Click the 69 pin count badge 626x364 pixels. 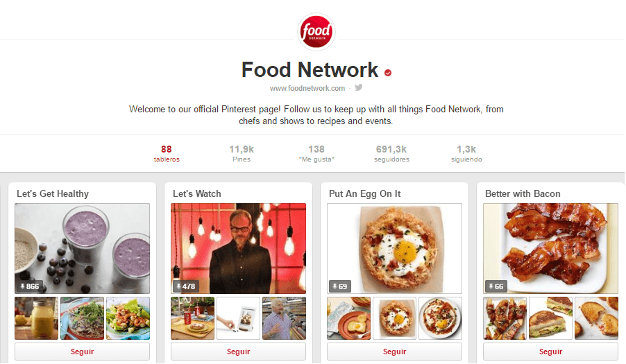[x=340, y=286]
